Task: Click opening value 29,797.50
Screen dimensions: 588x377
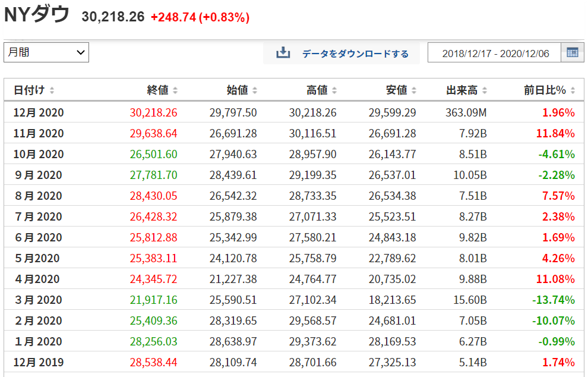Action: tap(233, 112)
